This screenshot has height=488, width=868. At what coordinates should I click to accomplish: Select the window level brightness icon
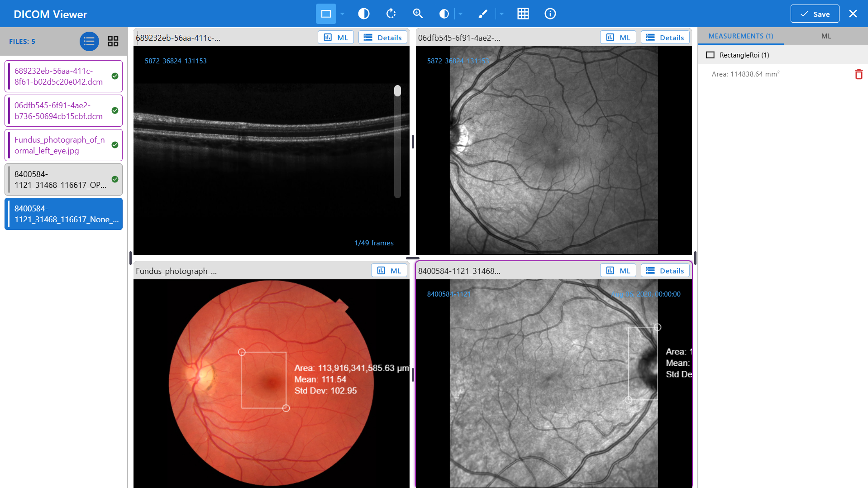click(x=444, y=14)
